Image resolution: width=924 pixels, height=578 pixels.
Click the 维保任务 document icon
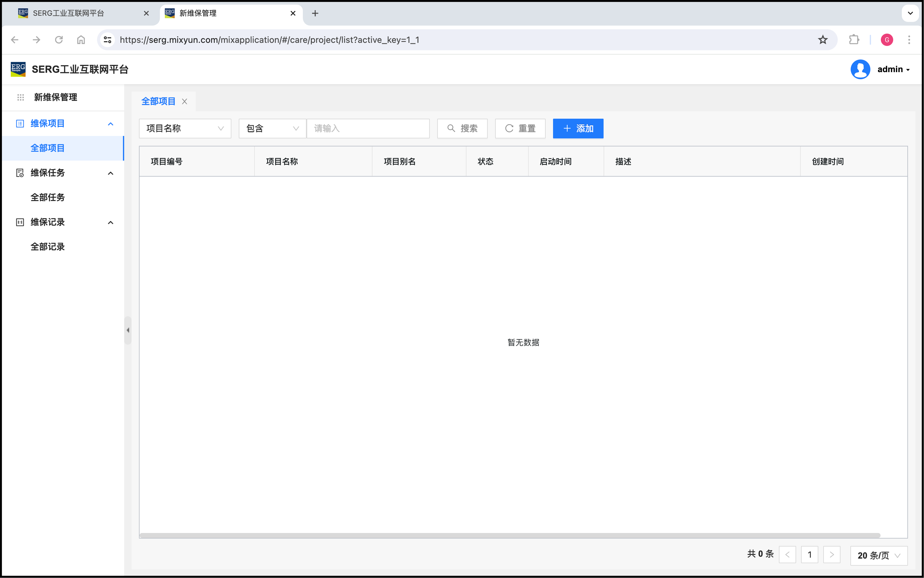[x=20, y=173]
